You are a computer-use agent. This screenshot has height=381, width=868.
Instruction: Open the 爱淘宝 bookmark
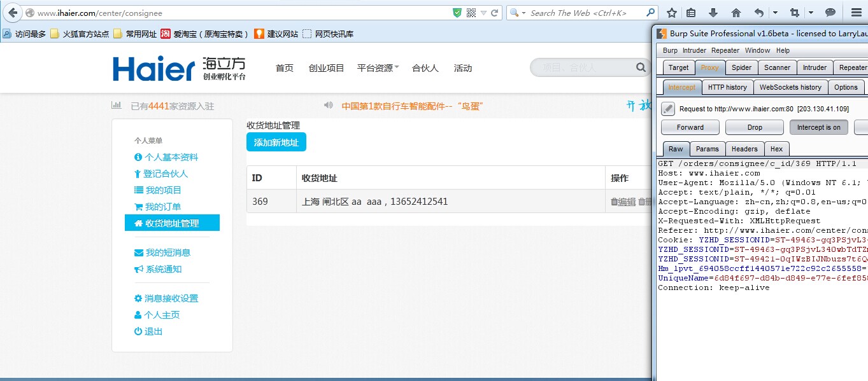[204, 34]
